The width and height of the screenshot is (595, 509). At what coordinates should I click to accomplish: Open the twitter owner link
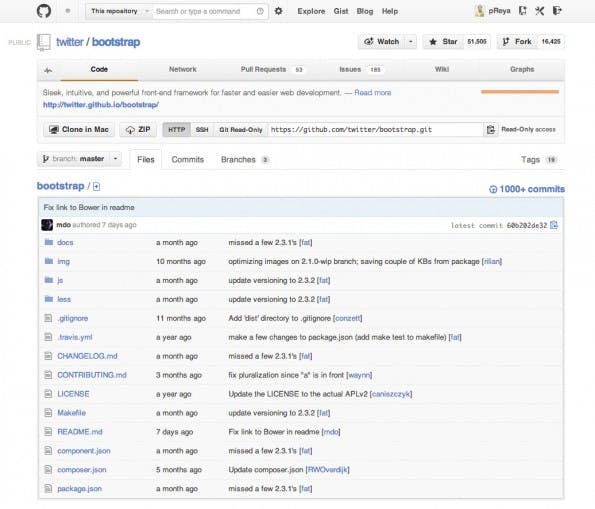click(x=70, y=42)
